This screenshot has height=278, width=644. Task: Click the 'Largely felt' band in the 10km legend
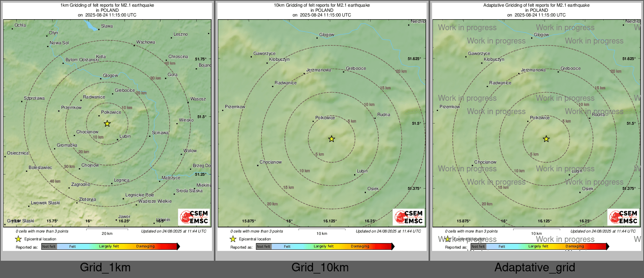point(324,247)
